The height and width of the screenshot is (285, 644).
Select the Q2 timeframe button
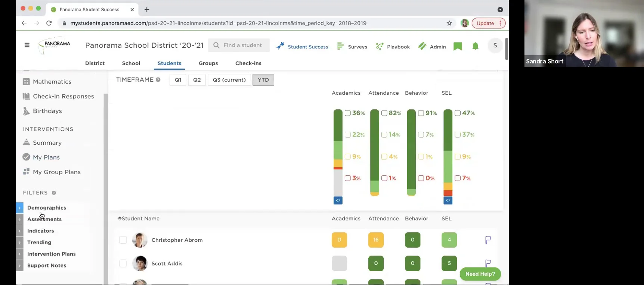point(197,80)
